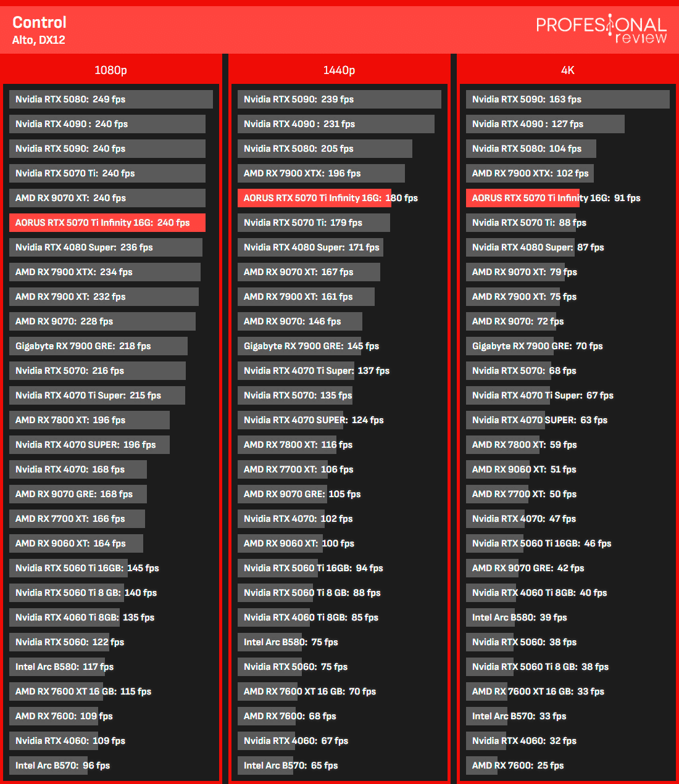Click Nvidia RTX 4070: 168 fps bar
This screenshot has height=784, width=679.
[x=78, y=469]
